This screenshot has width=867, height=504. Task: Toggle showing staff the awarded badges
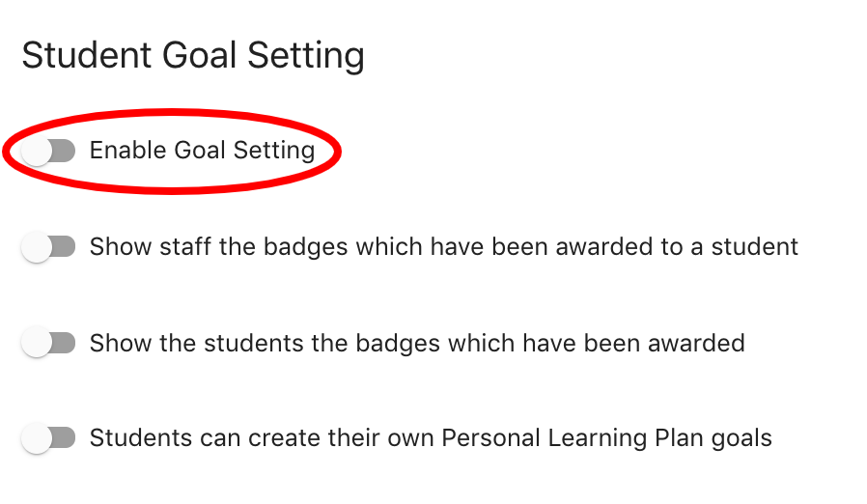coord(48,247)
